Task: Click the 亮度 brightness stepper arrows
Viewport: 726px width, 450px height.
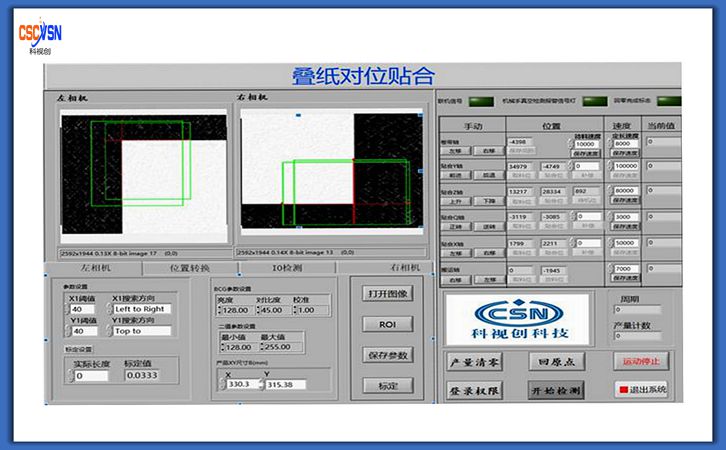Action: tap(221, 310)
